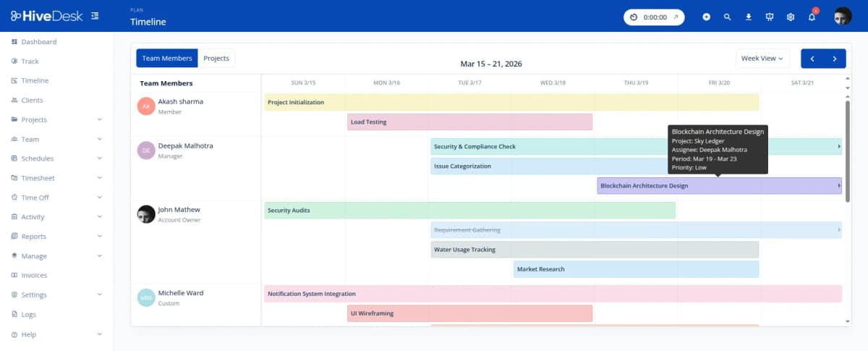Click the Time Off clock icon in sidebar

[x=14, y=198]
